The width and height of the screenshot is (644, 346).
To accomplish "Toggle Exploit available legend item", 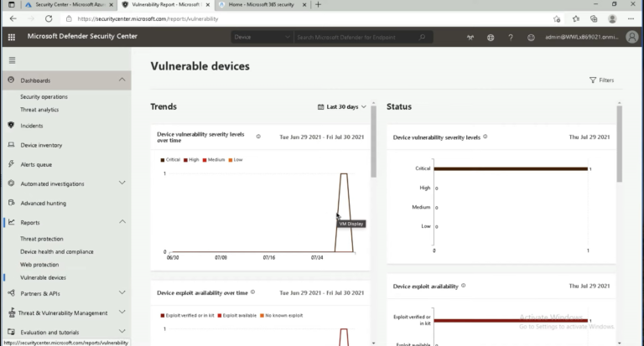I will point(237,316).
